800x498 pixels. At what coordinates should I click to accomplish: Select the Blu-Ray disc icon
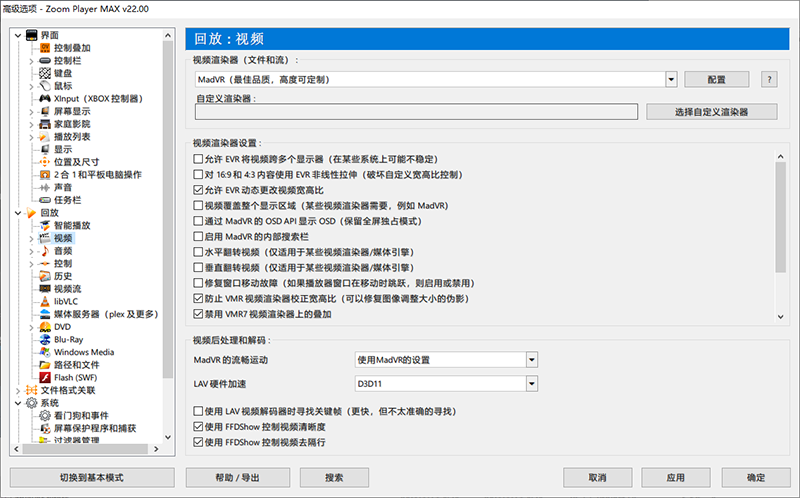[x=45, y=340]
